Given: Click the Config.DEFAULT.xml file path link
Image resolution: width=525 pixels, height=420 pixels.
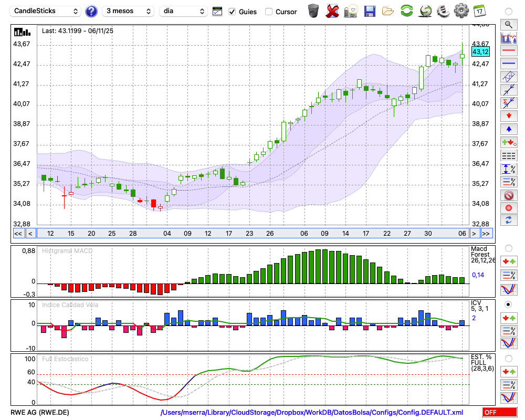Looking at the screenshot, I should pos(312,413).
